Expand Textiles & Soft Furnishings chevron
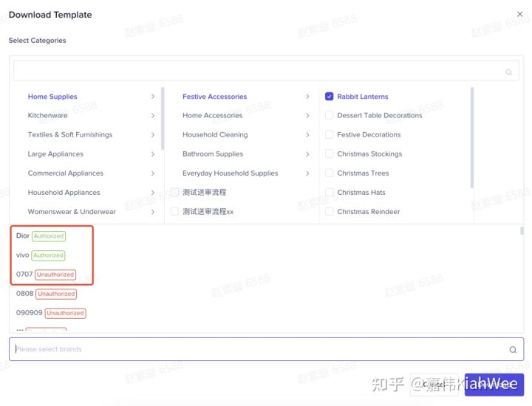 [x=153, y=135]
